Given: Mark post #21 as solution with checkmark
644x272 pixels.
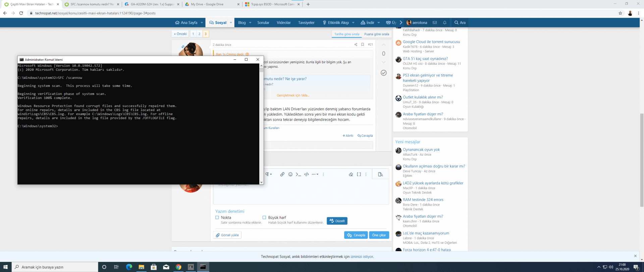Looking at the screenshot, I should coord(384,73).
